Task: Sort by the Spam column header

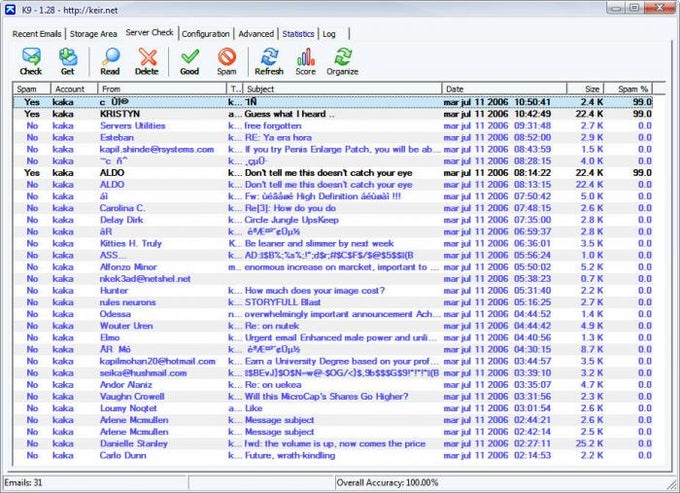Action: tap(32, 88)
